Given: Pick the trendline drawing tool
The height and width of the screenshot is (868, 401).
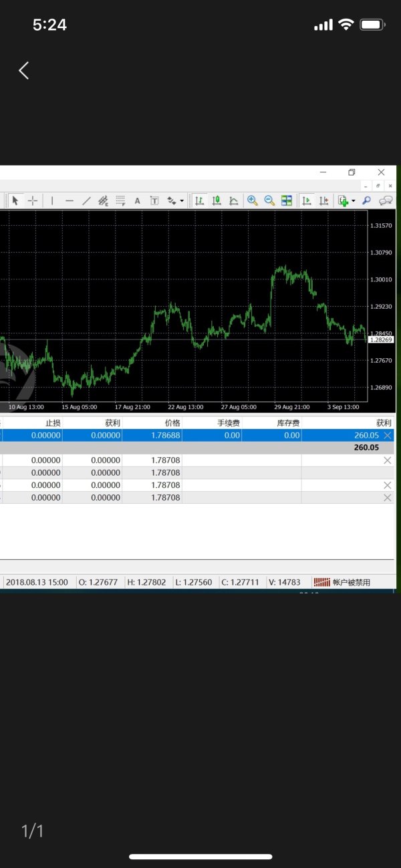Looking at the screenshot, I should tap(86, 200).
